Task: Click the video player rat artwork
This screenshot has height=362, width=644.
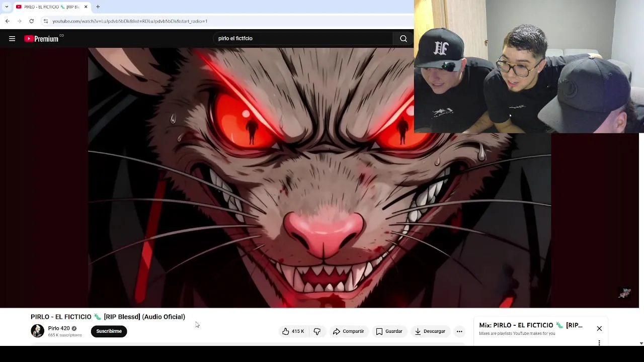Action: (x=319, y=177)
